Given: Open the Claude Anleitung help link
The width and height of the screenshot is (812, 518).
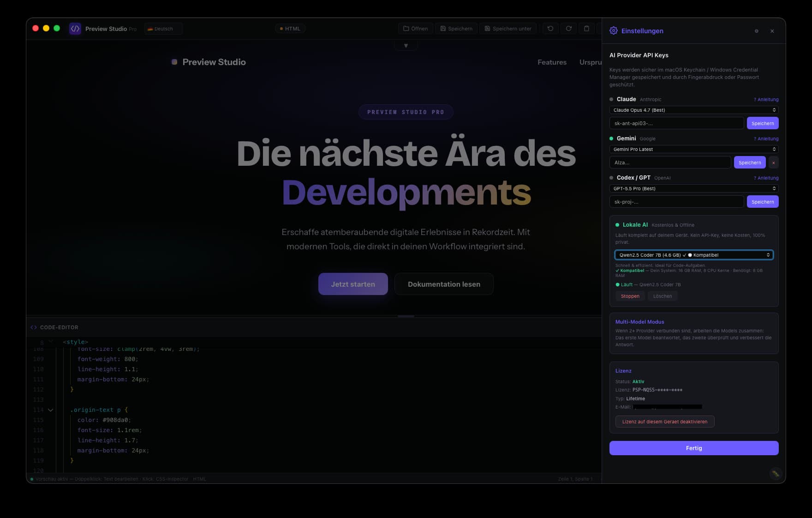Looking at the screenshot, I should tap(766, 100).
